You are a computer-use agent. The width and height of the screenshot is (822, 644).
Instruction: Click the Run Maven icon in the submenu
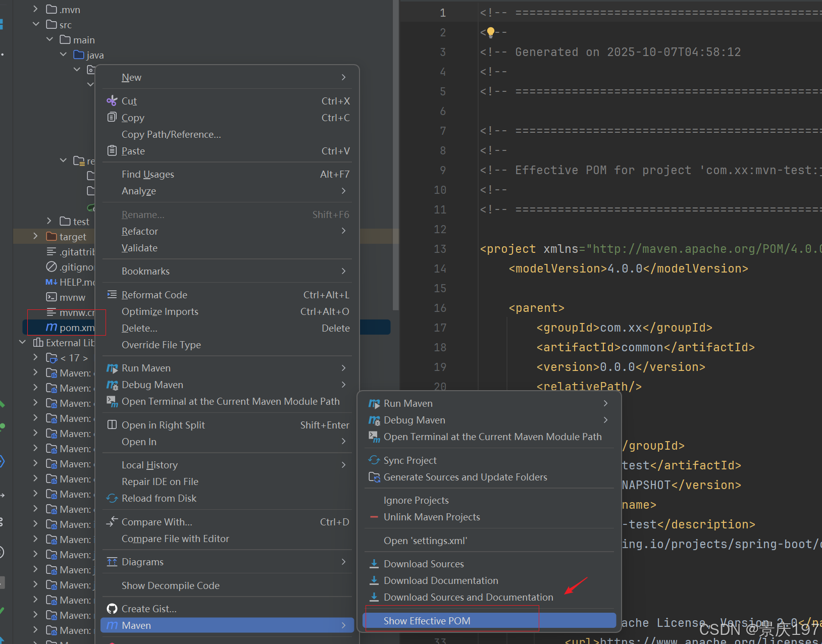point(374,403)
